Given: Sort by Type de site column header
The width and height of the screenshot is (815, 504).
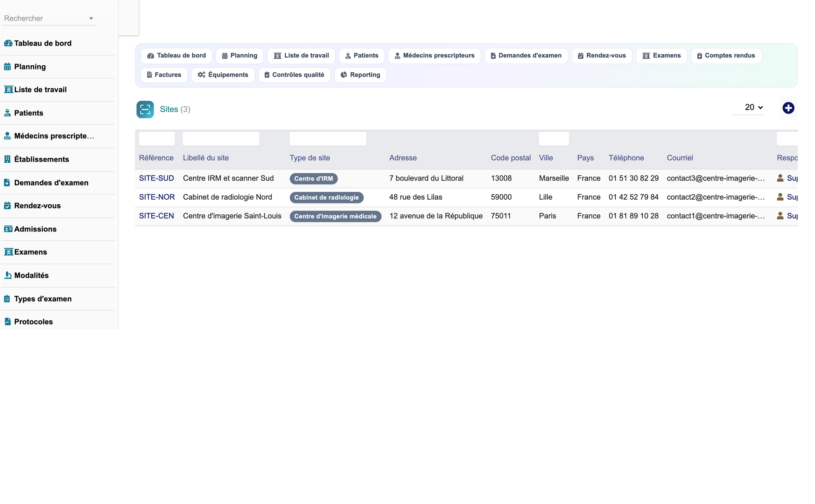Looking at the screenshot, I should tap(310, 158).
